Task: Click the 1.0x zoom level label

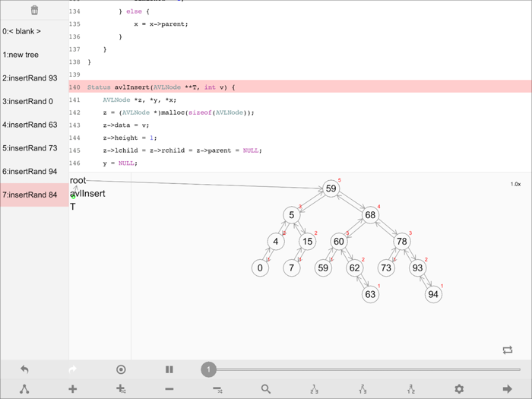Action: [x=515, y=185]
